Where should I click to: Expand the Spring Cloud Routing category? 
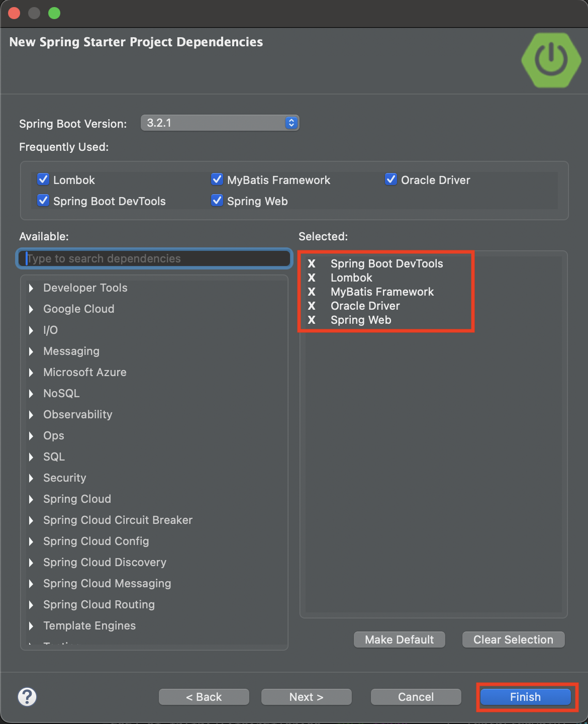(31, 605)
